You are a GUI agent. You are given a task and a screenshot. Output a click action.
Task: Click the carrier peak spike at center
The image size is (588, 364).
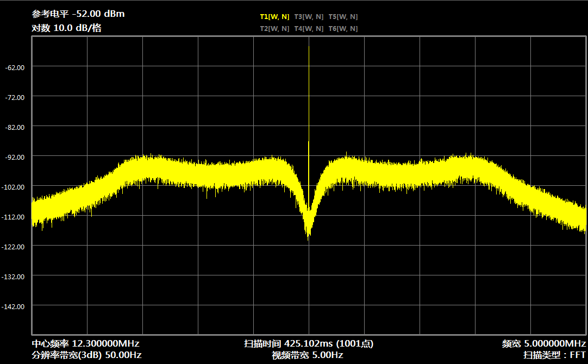pyautogui.click(x=309, y=81)
